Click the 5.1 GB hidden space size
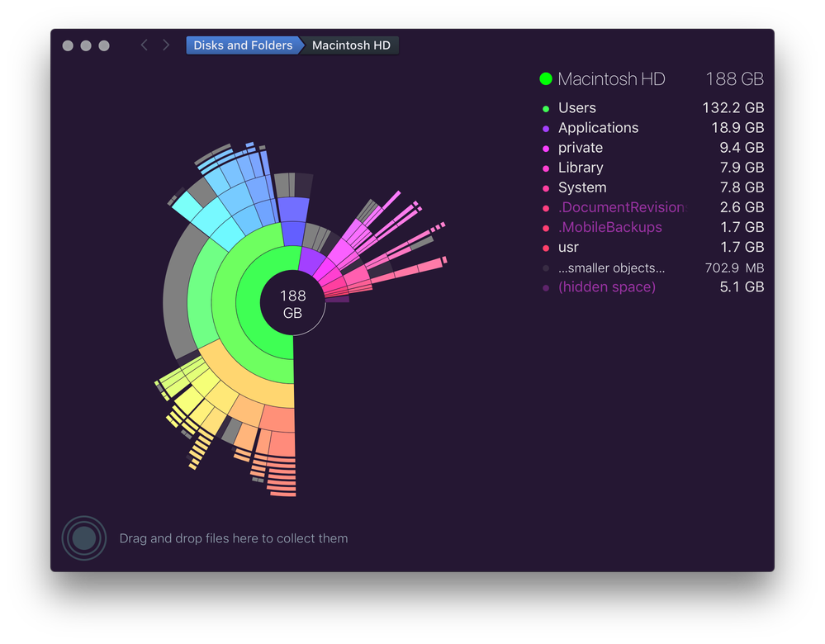825x644 pixels. tap(742, 287)
